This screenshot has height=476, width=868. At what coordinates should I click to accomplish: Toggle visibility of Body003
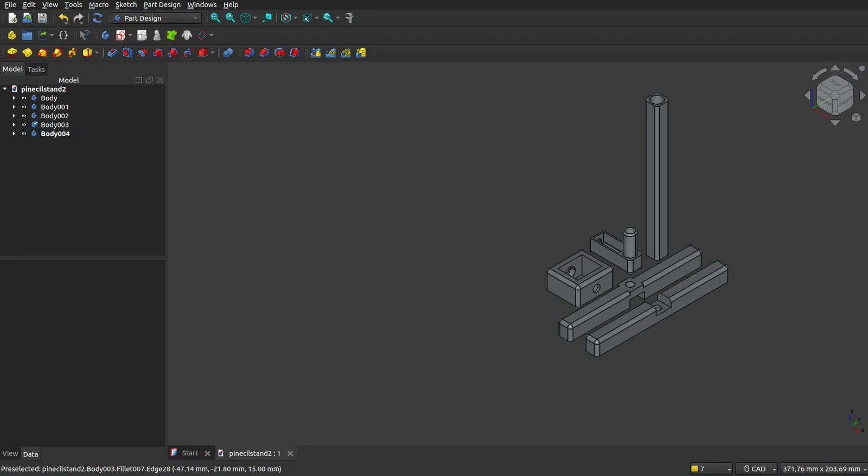(24, 125)
